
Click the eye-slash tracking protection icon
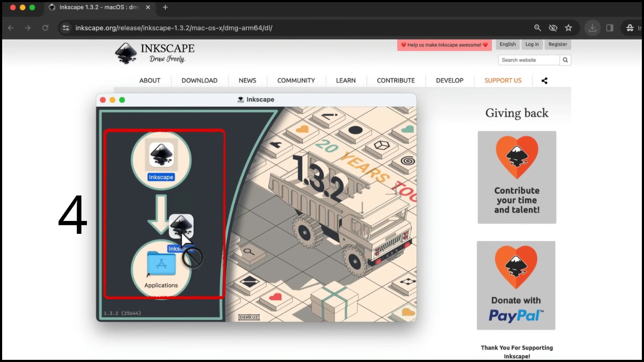tap(553, 28)
